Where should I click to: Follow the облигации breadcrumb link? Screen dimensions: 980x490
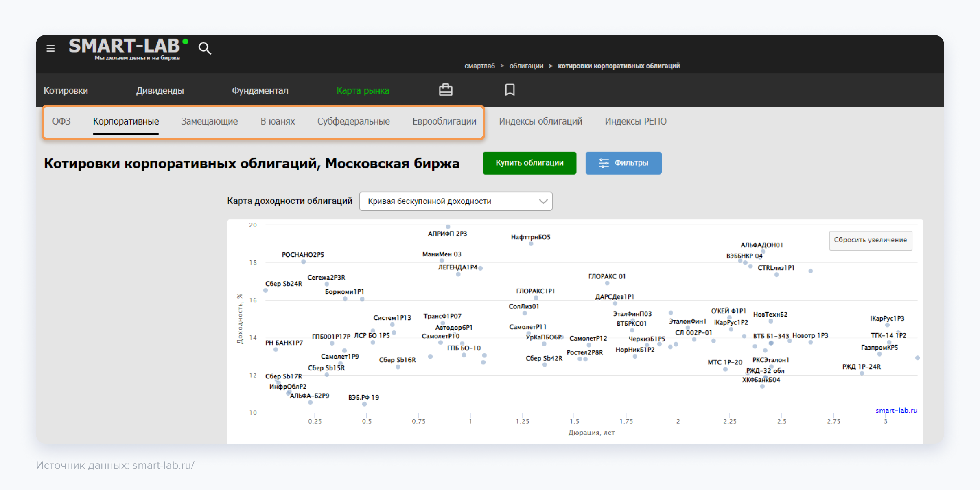[x=526, y=66]
